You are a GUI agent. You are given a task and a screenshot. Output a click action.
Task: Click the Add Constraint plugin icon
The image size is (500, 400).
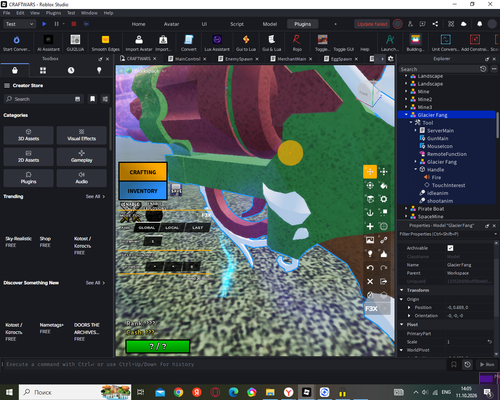click(475, 43)
